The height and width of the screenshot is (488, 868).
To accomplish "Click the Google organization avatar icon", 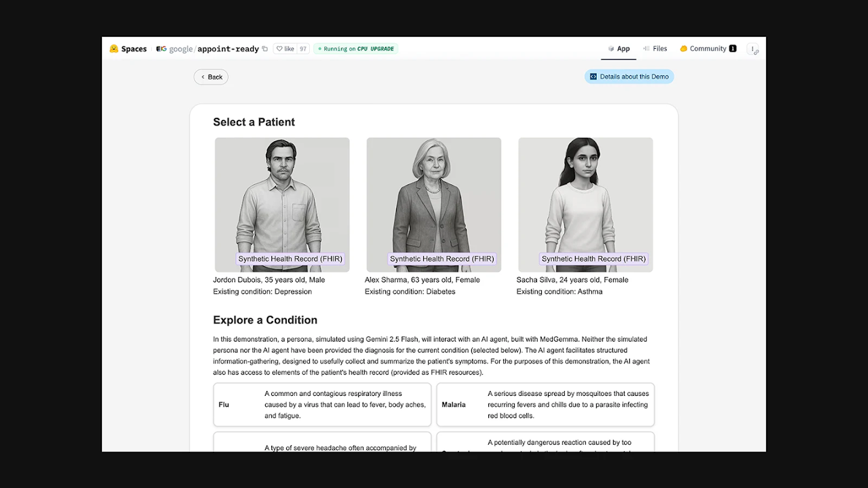I will pos(162,49).
